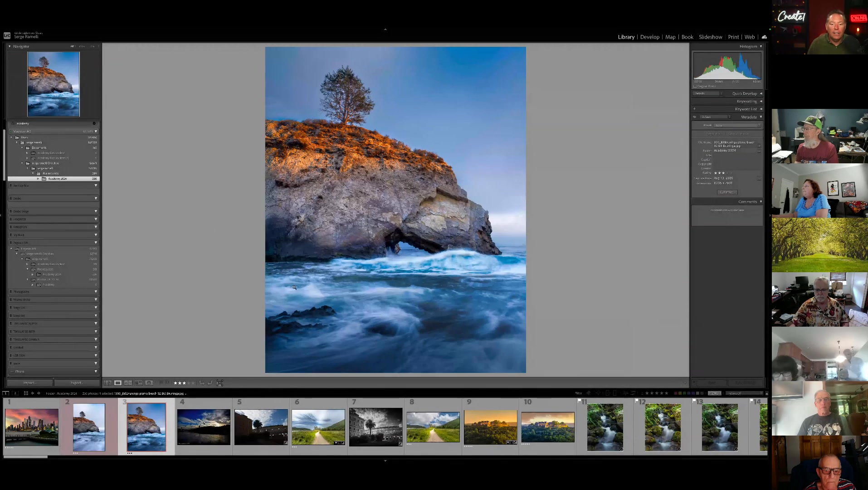Expand the Keywording panel
Image resolution: width=868 pixels, height=490 pixels.
pyautogui.click(x=761, y=101)
